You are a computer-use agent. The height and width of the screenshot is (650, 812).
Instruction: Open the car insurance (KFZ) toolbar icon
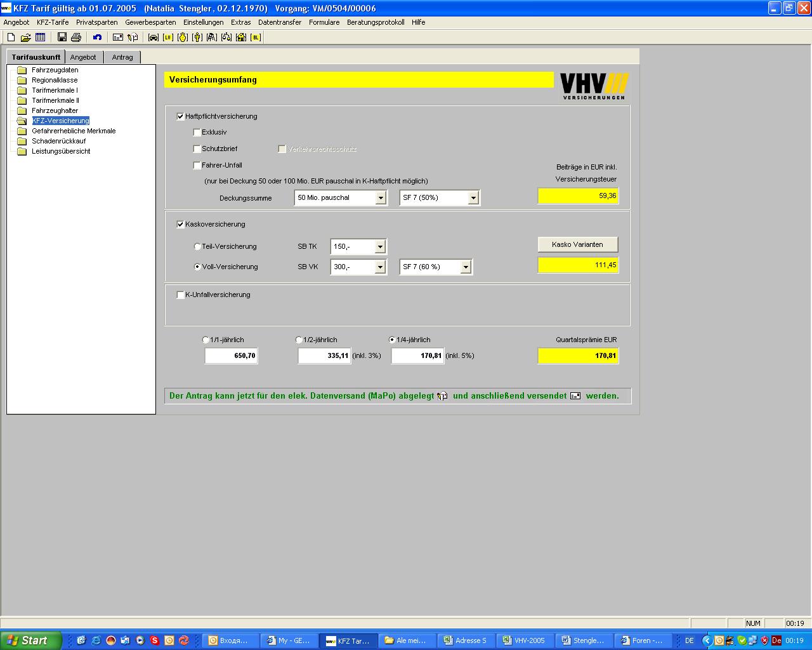tap(153, 37)
